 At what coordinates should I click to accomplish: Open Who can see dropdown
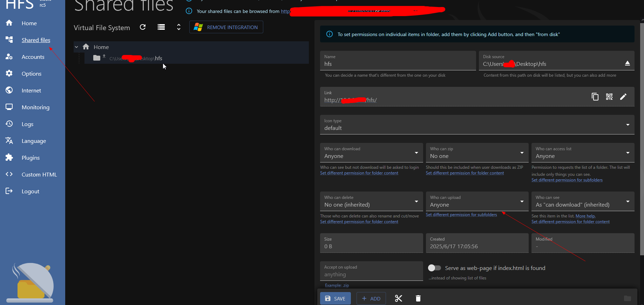[583, 201]
